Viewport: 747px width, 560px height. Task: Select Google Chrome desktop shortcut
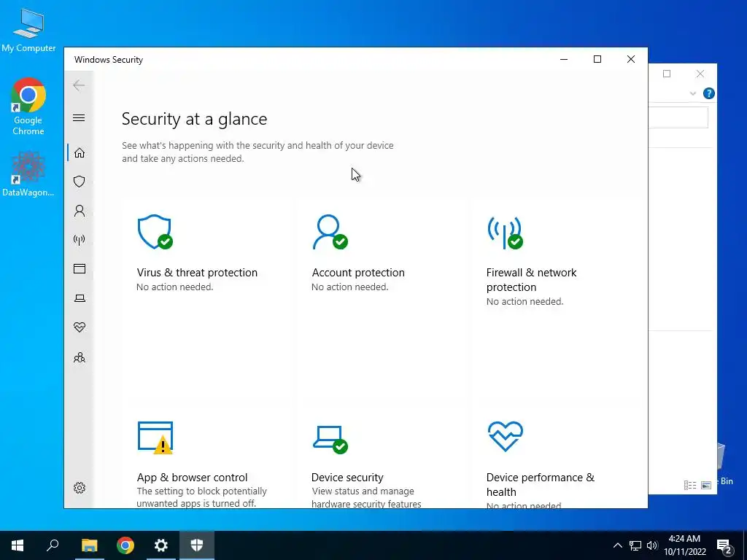point(28,106)
